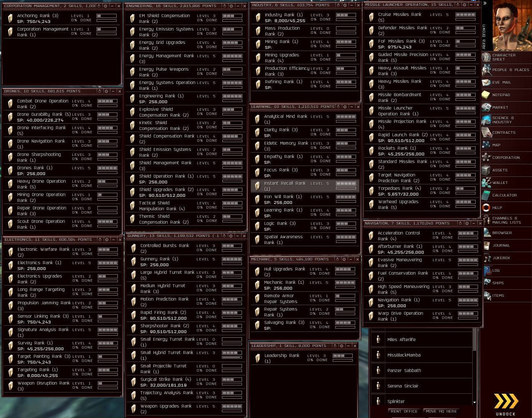Viewport: 532px width, 418px height.
Task: Open the Learning window options menu icon
Action: coord(338,107)
